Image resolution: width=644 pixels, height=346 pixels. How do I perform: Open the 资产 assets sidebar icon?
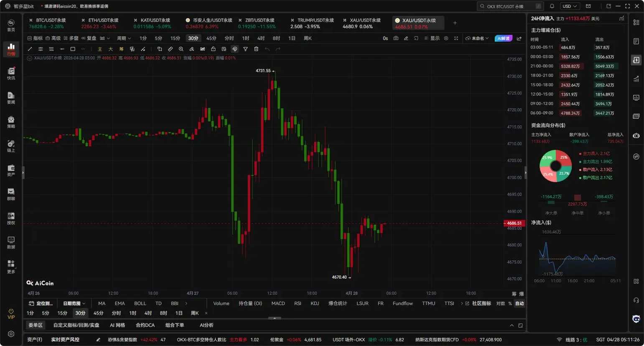[11, 170]
